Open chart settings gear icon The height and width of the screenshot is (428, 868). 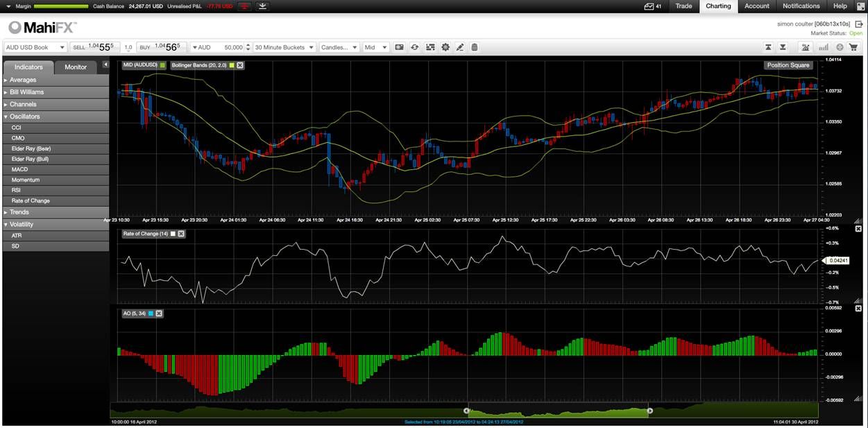click(x=445, y=47)
